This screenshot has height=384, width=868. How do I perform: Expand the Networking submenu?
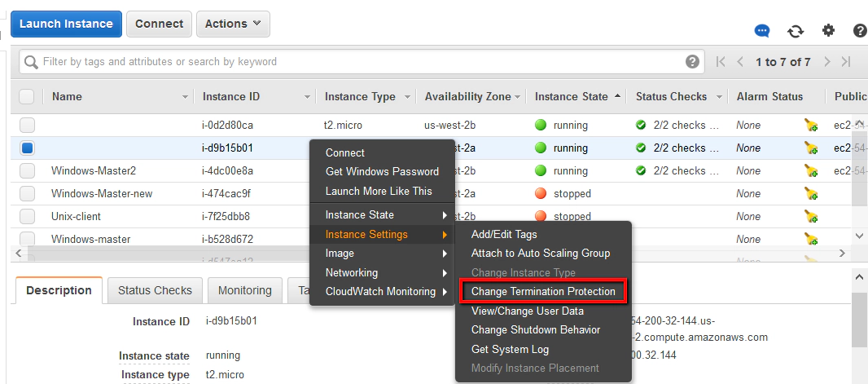click(x=382, y=272)
